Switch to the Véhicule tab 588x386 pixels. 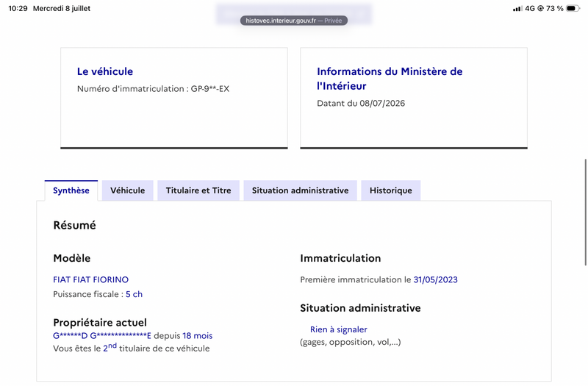[127, 190]
